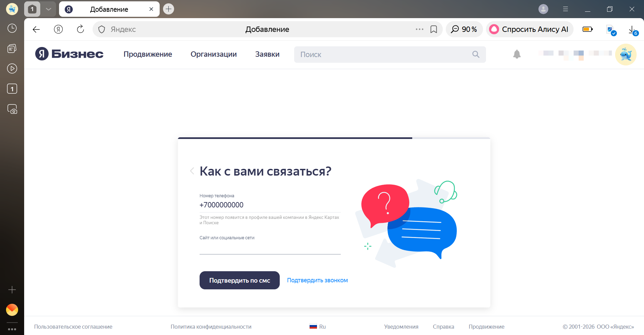Click Подтвердить по смс
Viewport: 644px width, 335px height.
(x=239, y=280)
